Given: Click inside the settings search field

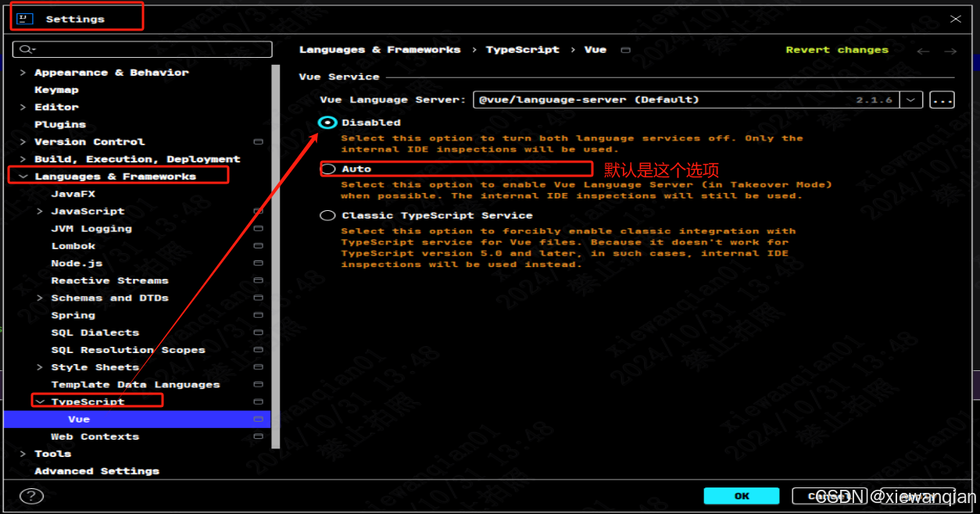Looking at the screenshot, I should click(141, 48).
